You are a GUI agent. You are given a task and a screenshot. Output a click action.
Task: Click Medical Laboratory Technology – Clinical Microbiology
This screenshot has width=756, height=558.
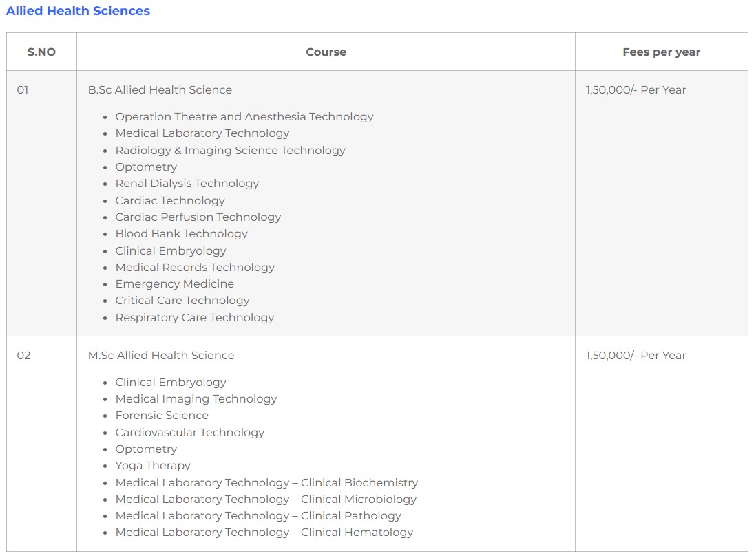[x=266, y=499]
